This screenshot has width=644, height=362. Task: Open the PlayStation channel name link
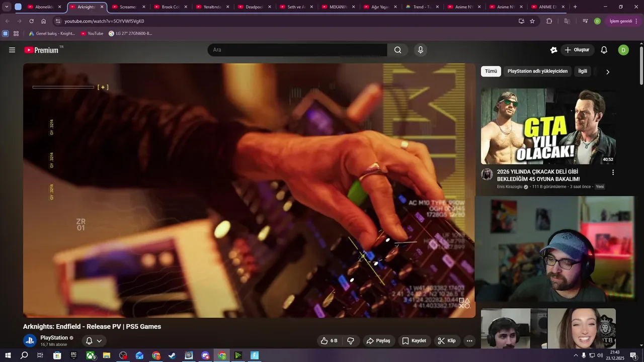click(54, 338)
